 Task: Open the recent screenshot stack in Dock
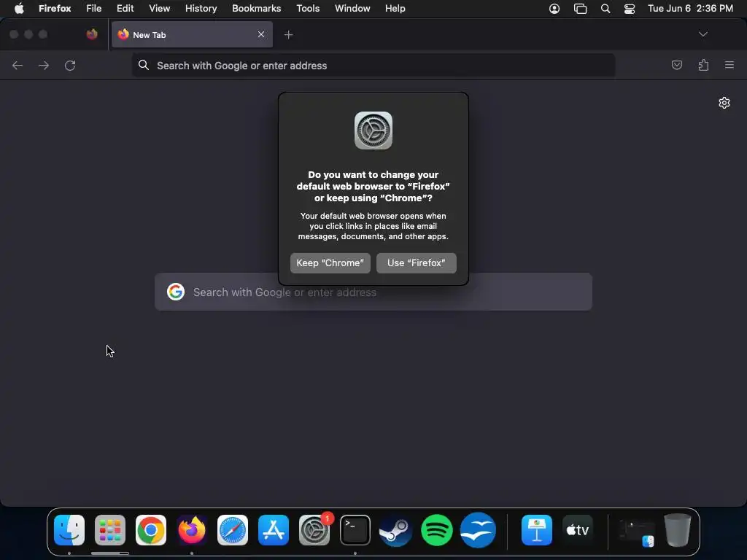(636, 532)
